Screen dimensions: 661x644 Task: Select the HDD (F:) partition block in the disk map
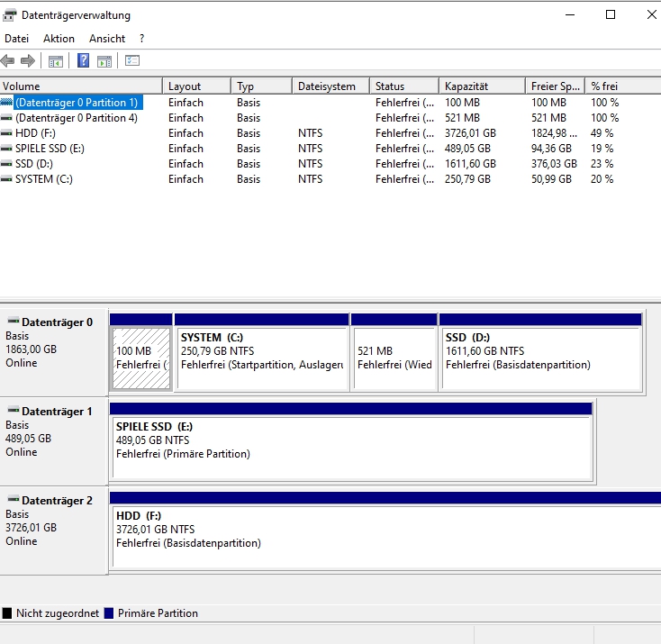[x=385, y=537]
